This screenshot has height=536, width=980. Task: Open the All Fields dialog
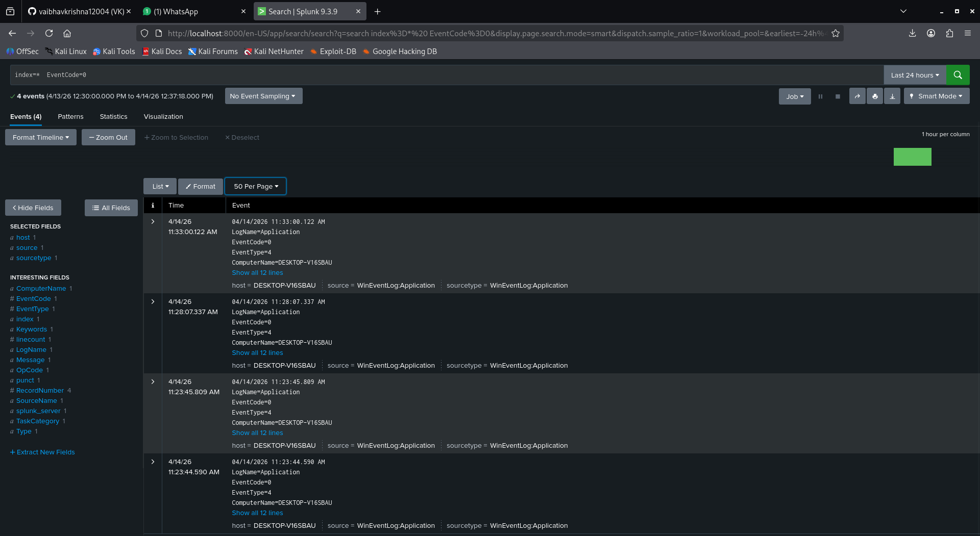click(x=111, y=208)
